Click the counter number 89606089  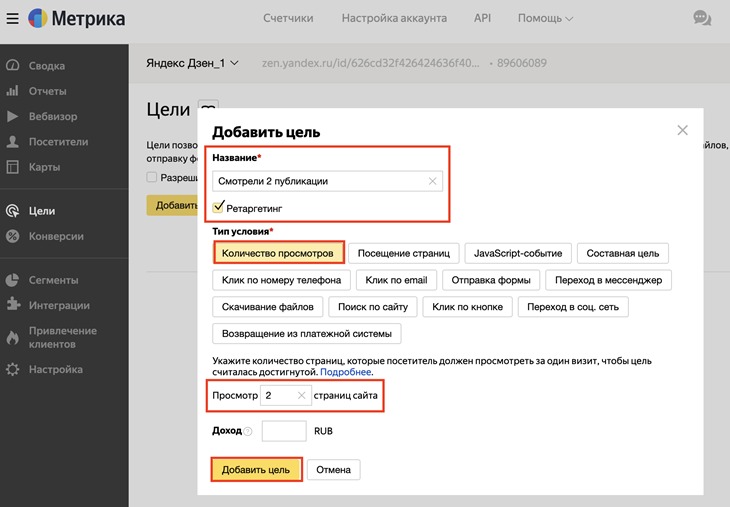pyautogui.click(x=521, y=63)
